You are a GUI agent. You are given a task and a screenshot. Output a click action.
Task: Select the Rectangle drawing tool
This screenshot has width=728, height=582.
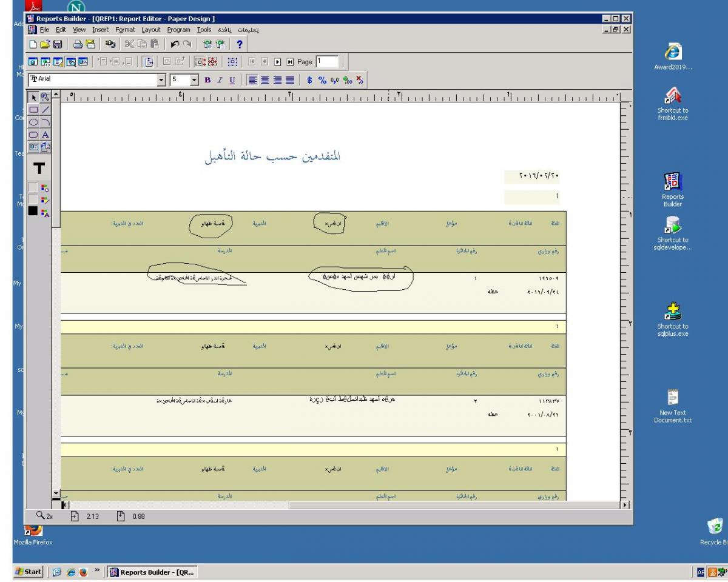click(x=34, y=110)
